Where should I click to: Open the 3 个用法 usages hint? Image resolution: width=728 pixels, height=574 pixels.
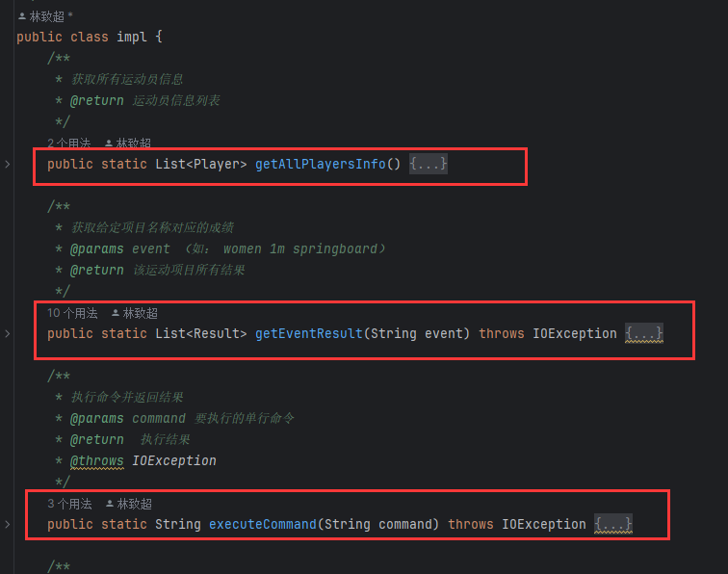[69, 504]
